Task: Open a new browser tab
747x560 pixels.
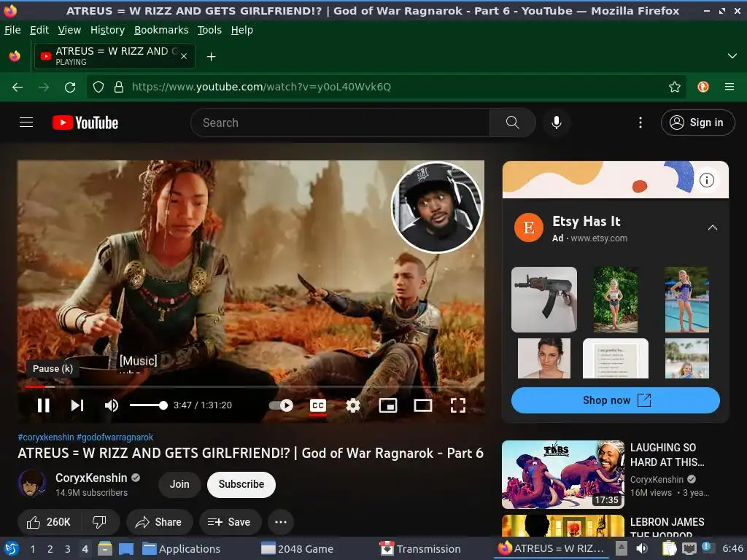Action: pos(211,57)
